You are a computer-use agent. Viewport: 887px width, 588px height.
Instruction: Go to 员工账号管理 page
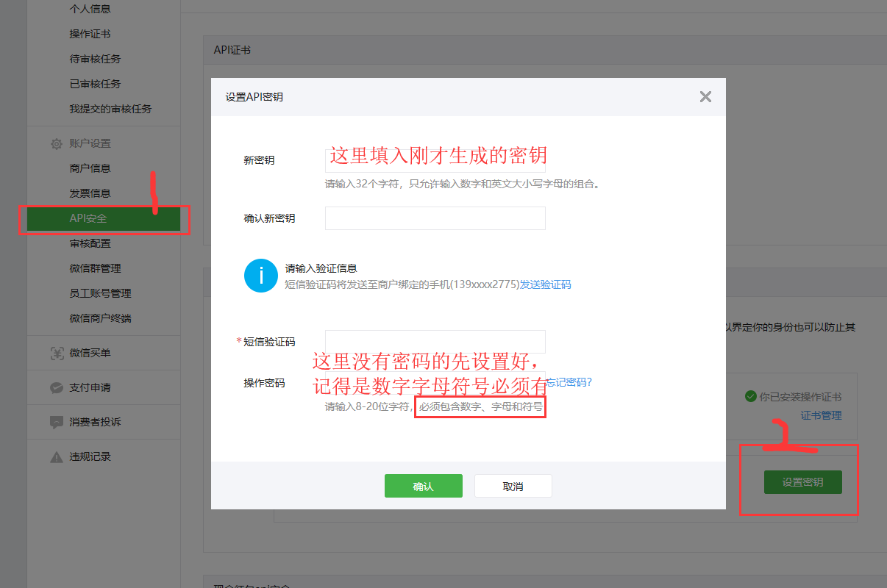point(100,293)
